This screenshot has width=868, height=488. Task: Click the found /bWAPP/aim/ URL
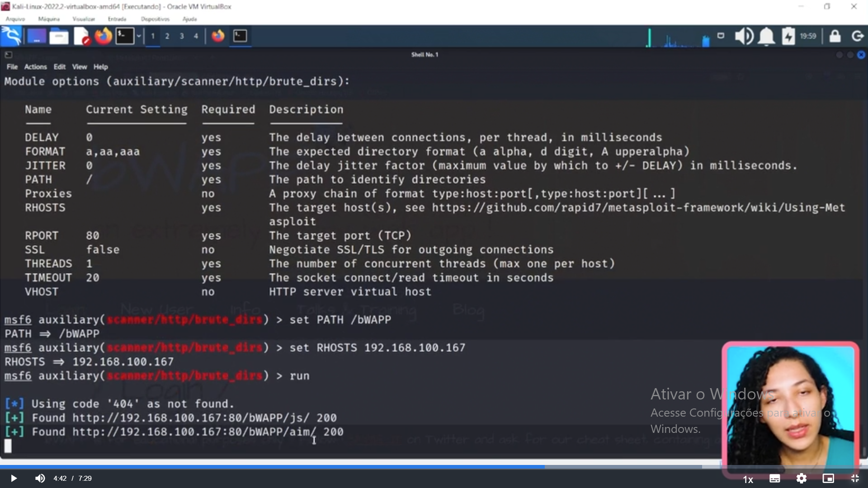[194, 432]
